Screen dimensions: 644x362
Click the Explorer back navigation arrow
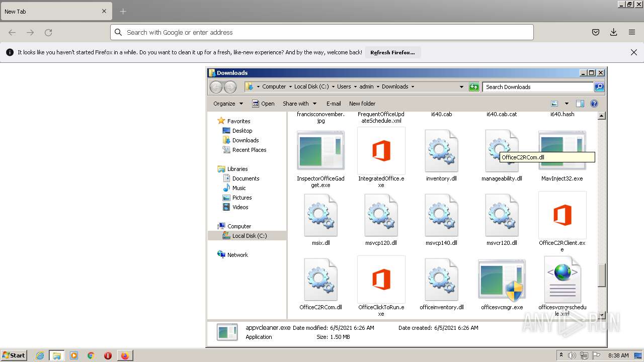[x=216, y=87]
